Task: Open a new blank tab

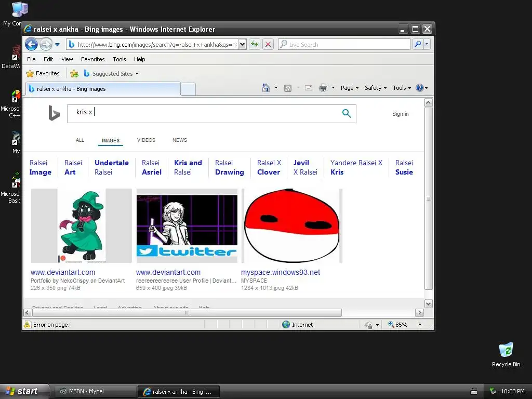Action: pyautogui.click(x=188, y=89)
